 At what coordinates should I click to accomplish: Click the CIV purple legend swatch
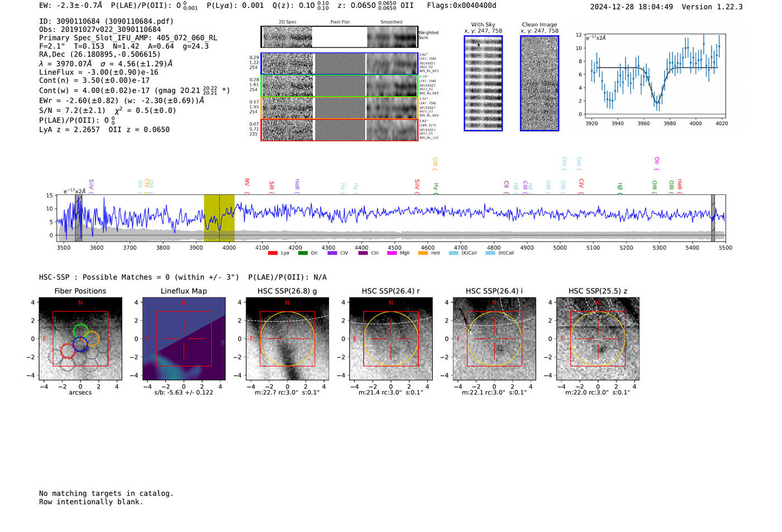(332, 253)
